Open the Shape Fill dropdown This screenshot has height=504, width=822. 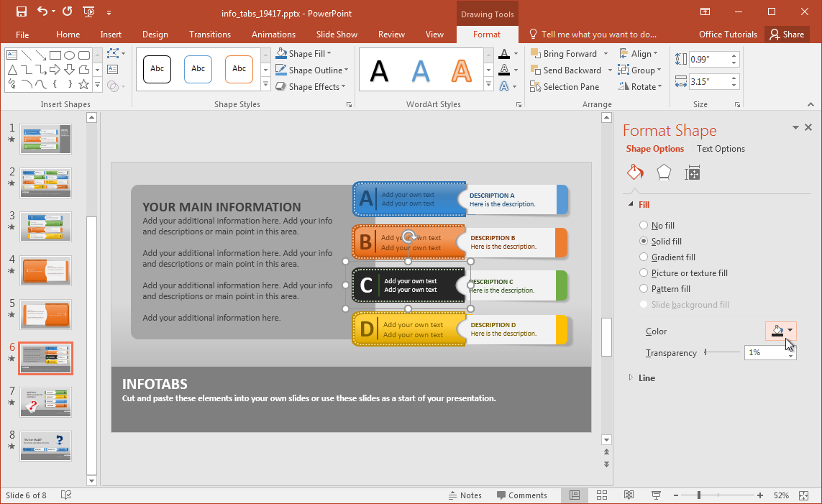click(303, 54)
